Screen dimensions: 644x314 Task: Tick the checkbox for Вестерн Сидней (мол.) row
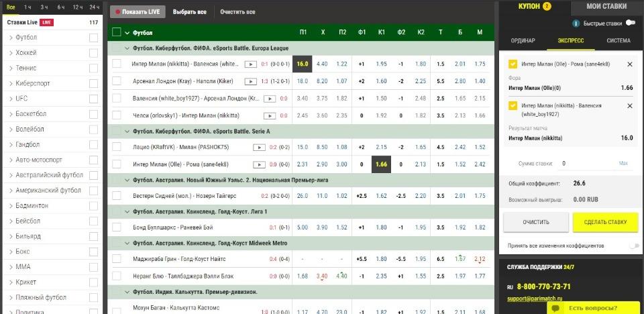click(117, 196)
